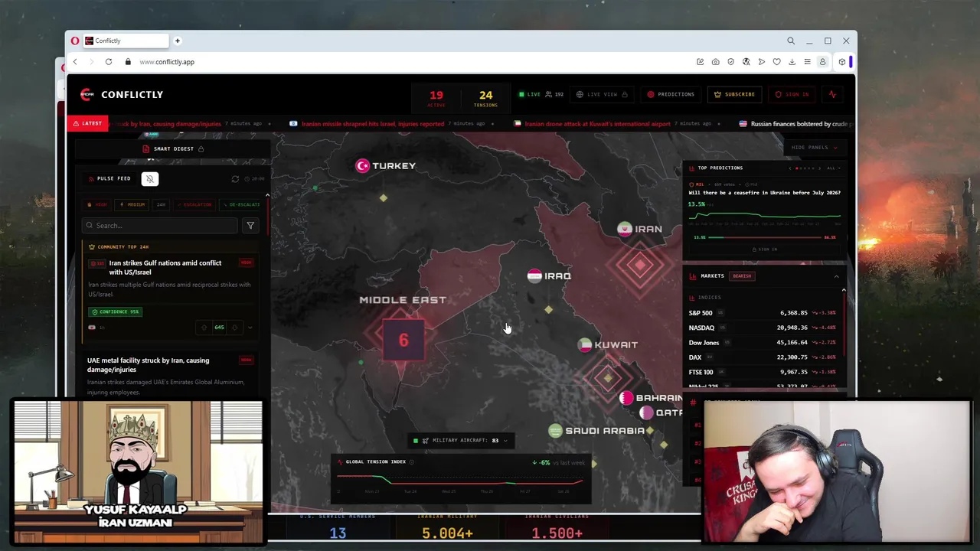Open Opera snapshot camera icon
980x551 pixels.
pyautogui.click(x=715, y=62)
